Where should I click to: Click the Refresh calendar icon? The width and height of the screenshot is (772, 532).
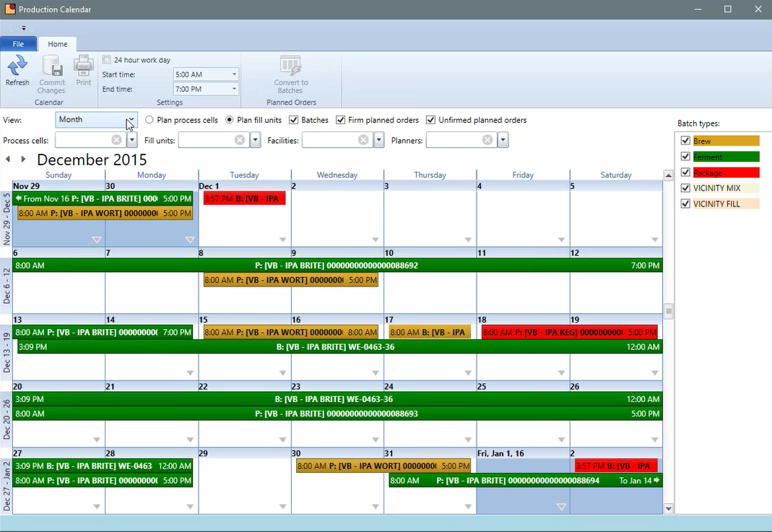pyautogui.click(x=17, y=67)
